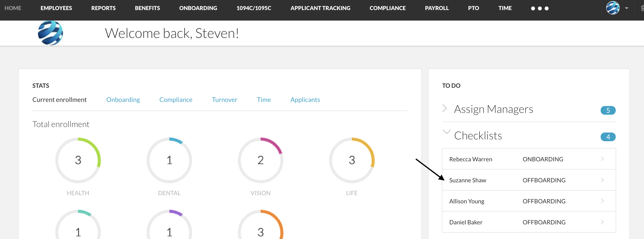Click the company logo globe icon
The image size is (644, 239).
(x=50, y=33)
